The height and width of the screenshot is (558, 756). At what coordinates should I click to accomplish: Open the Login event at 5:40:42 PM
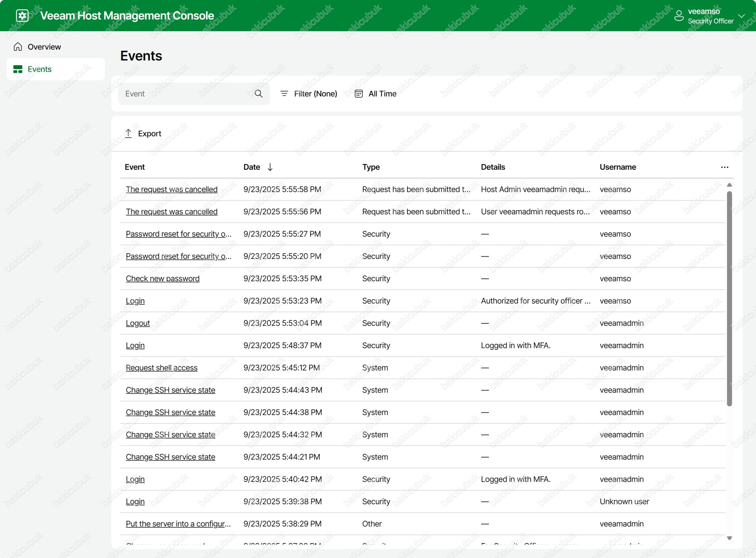coord(135,479)
